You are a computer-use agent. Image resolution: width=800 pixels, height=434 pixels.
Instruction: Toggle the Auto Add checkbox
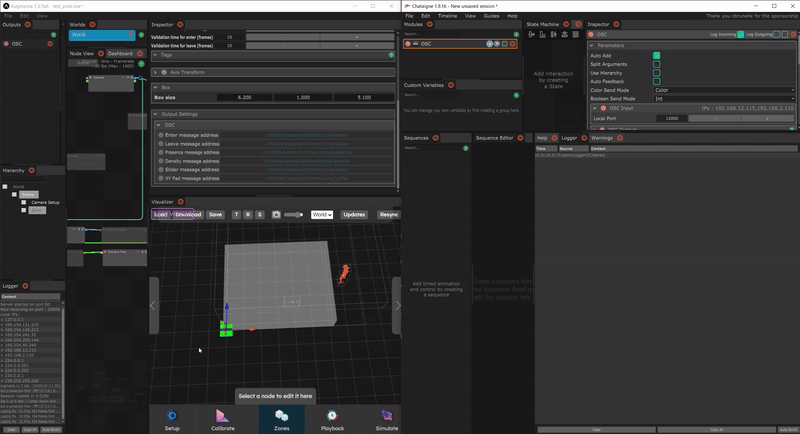point(657,55)
